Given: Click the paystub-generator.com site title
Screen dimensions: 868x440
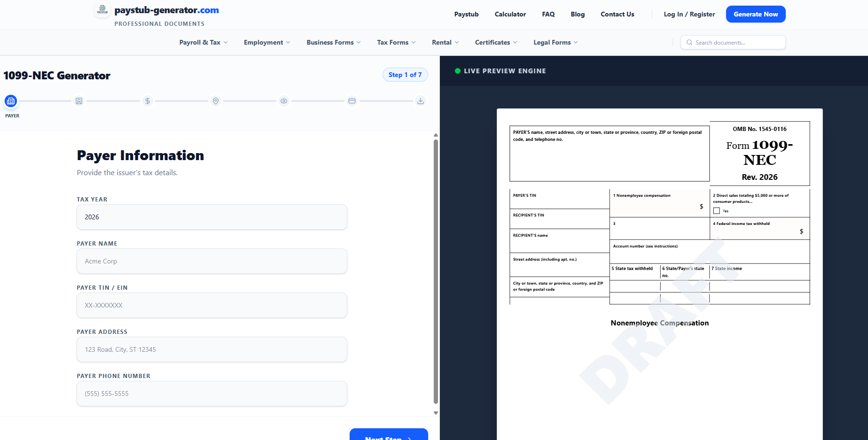Looking at the screenshot, I should tap(167, 10).
